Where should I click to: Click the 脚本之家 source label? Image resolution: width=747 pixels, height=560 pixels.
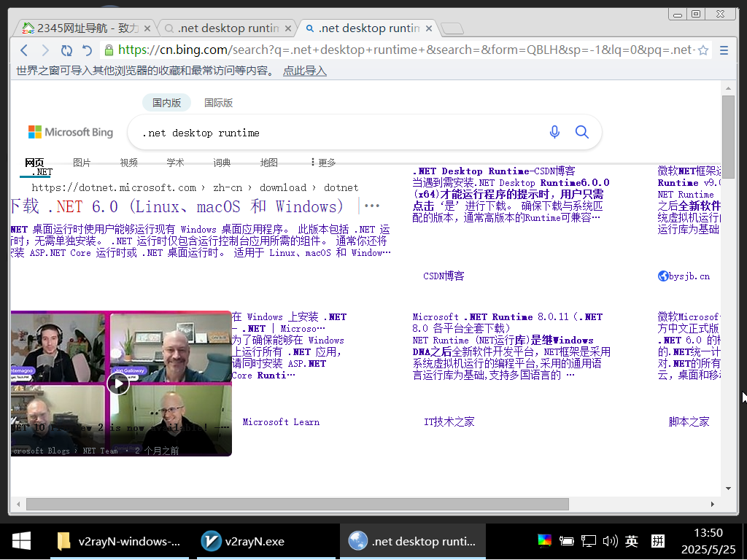tap(689, 422)
